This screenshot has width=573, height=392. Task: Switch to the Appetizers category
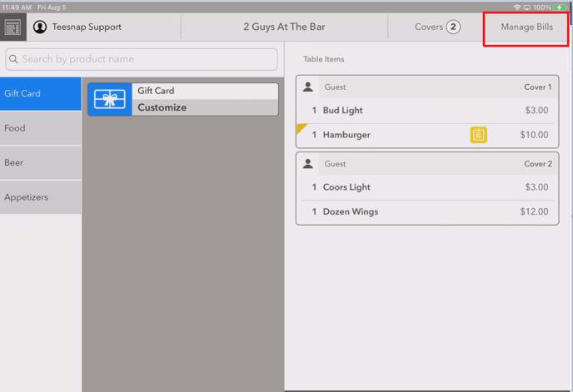click(41, 197)
